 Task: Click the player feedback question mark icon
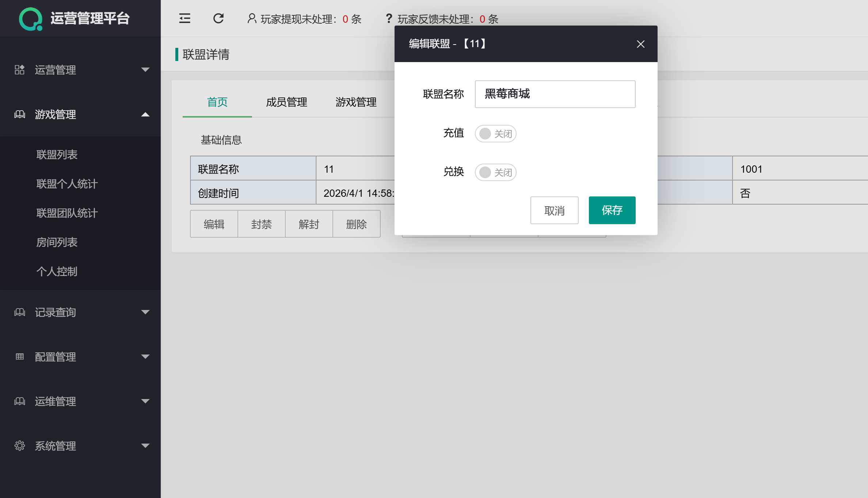click(x=388, y=18)
